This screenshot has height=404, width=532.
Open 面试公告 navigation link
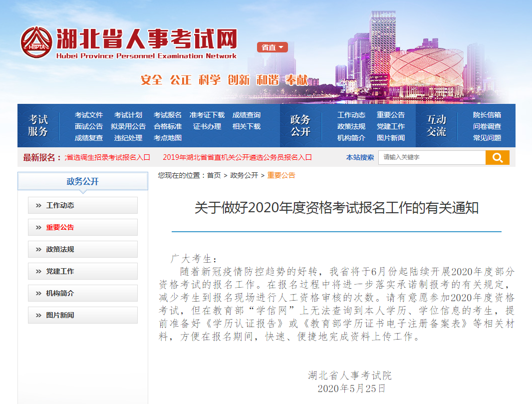click(88, 126)
